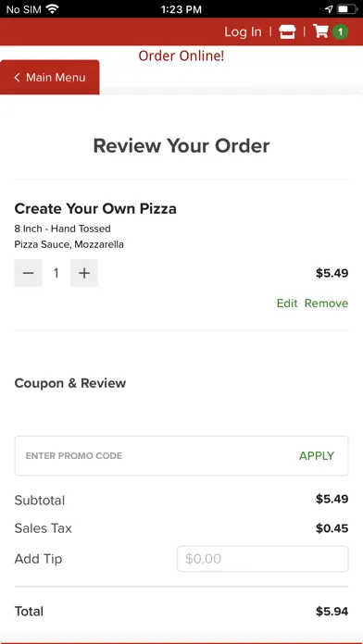The width and height of the screenshot is (363, 644).
Task: Edit the Create Your Own Pizza item
Action: (x=287, y=303)
